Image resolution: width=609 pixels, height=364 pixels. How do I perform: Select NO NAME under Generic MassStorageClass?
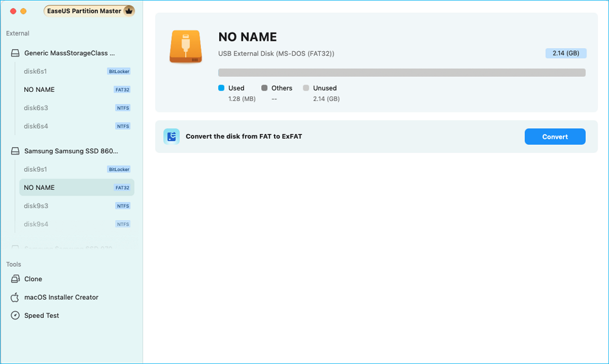coord(77,89)
